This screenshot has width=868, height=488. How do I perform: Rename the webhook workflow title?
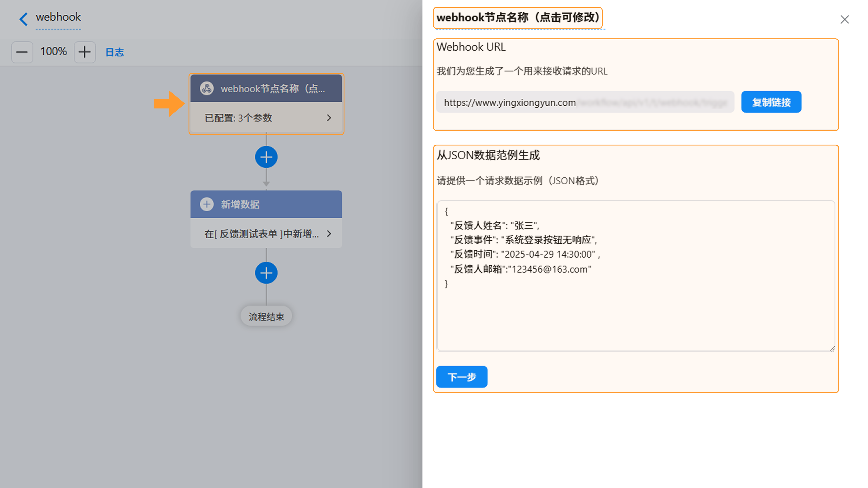coord(58,17)
